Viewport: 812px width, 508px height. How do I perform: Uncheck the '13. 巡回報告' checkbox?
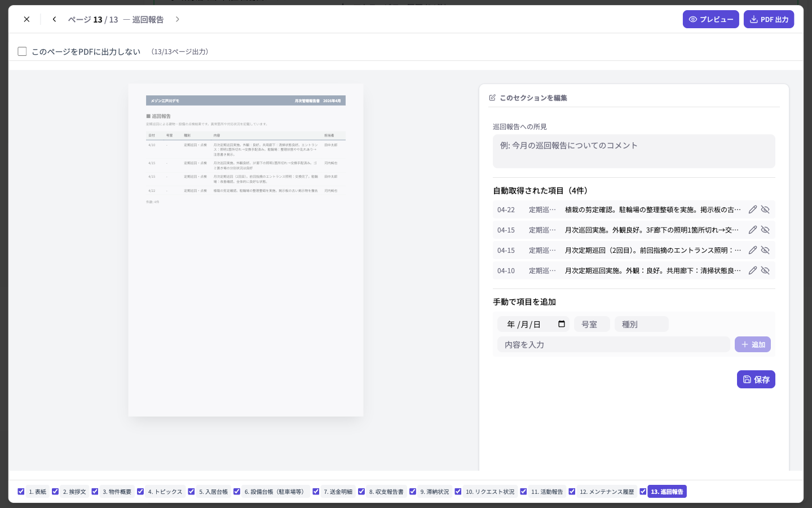[x=643, y=492]
